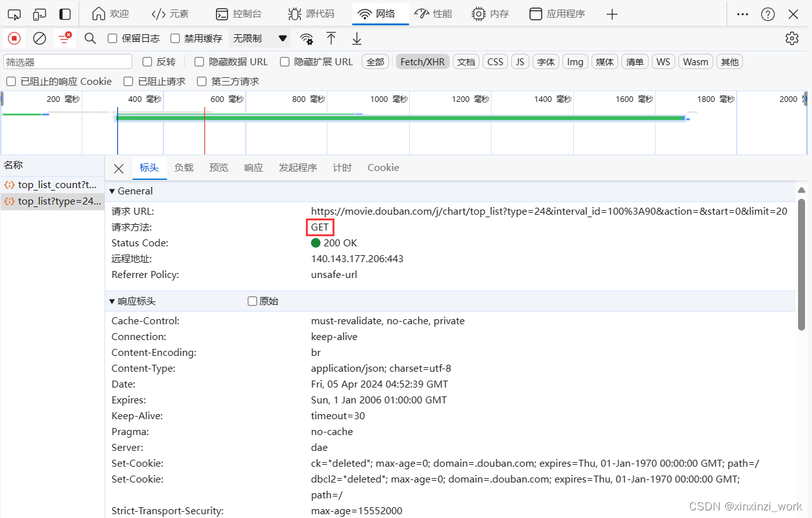Filter requests by 文档
The height and width of the screenshot is (518, 812).
coord(466,61)
